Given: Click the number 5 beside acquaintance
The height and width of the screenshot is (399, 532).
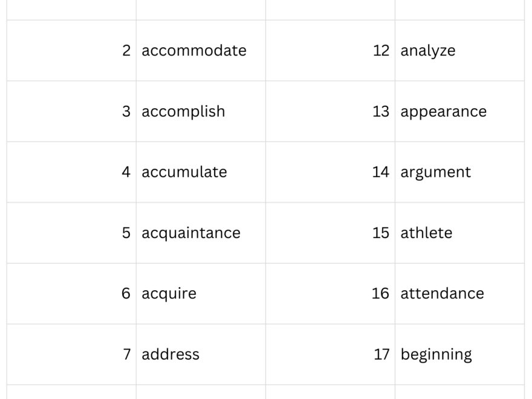Looking at the screenshot, I should click(x=126, y=233).
